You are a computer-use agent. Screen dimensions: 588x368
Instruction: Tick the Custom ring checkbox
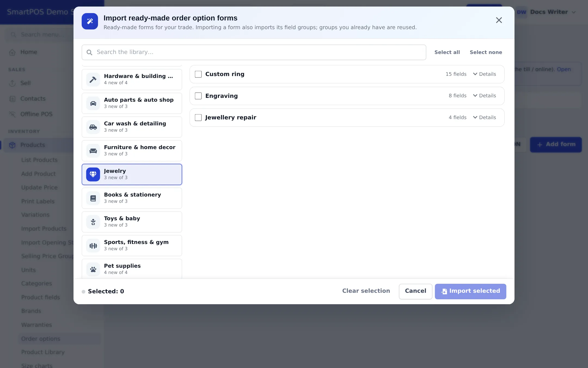[198, 74]
